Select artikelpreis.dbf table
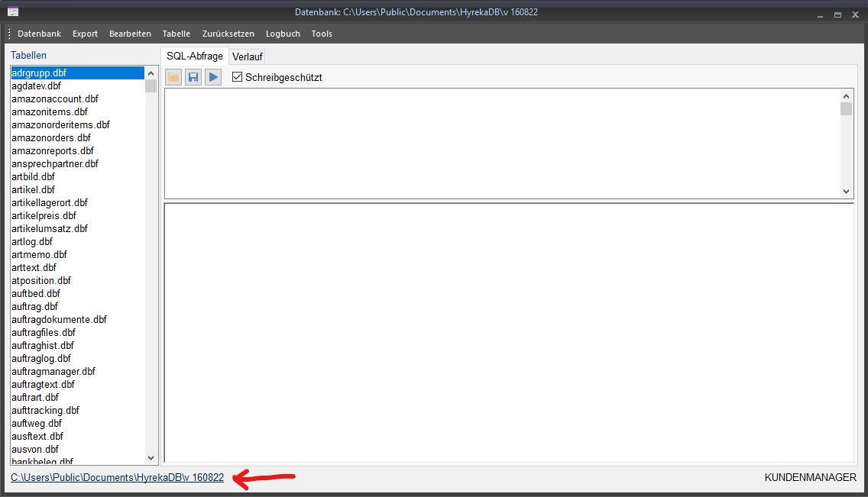868x497 pixels. (x=77, y=215)
